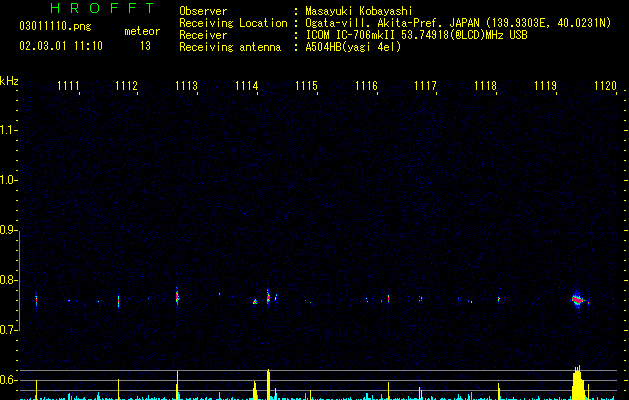The height and width of the screenshot is (400, 629).
Task: Click the 1117 time axis marker
Action: click(425, 86)
